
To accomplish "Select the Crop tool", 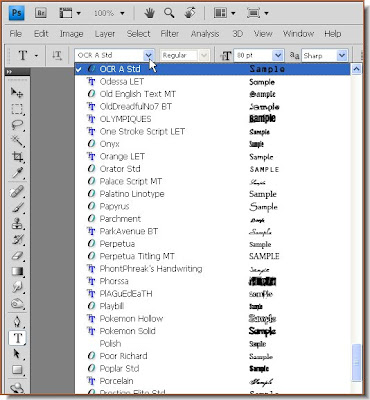I will (17, 157).
